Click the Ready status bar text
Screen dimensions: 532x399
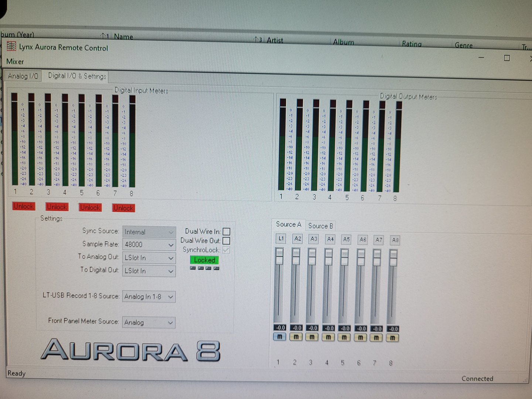(x=17, y=373)
